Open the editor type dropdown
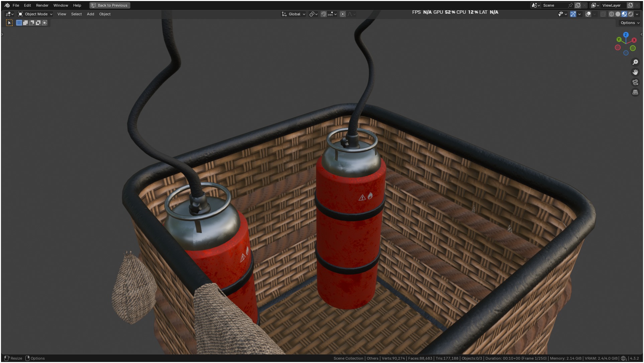 10,14
